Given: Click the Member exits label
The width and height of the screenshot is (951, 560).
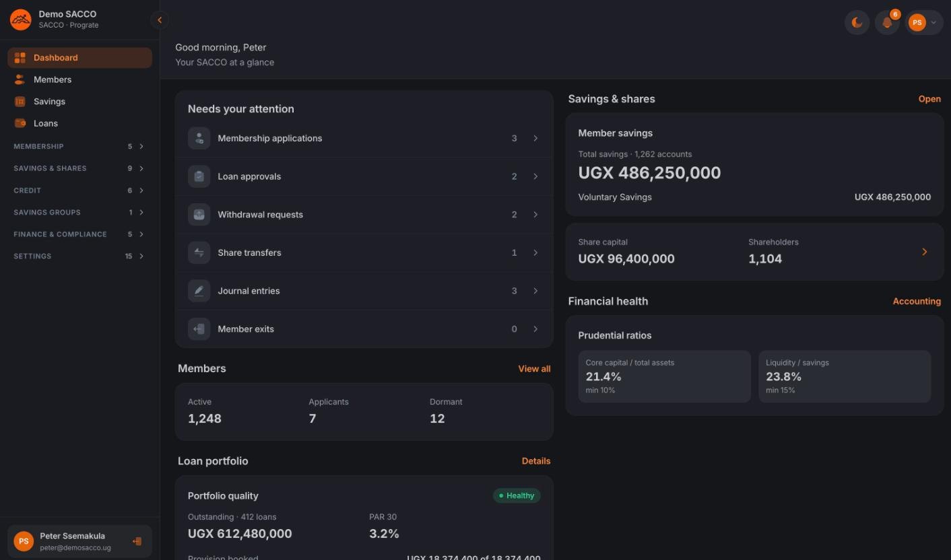Looking at the screenshot, I should pyautogui.click(x=246, y=329).
